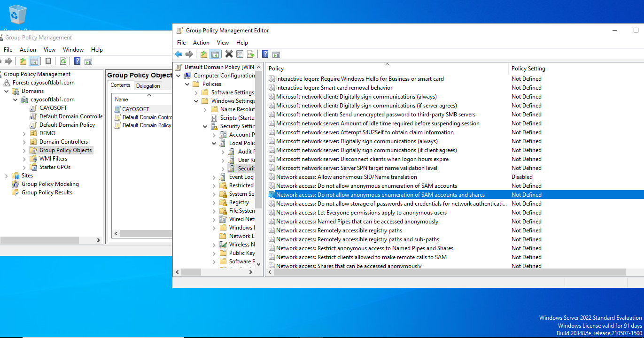
Task: Expand the Event Log tree node
Action: tap(214, 177)
